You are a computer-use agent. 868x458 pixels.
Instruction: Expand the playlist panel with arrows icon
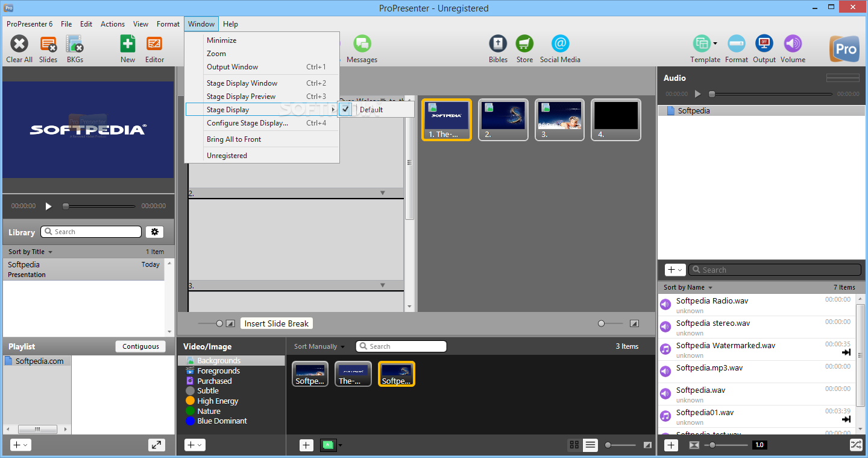[157, 445]
